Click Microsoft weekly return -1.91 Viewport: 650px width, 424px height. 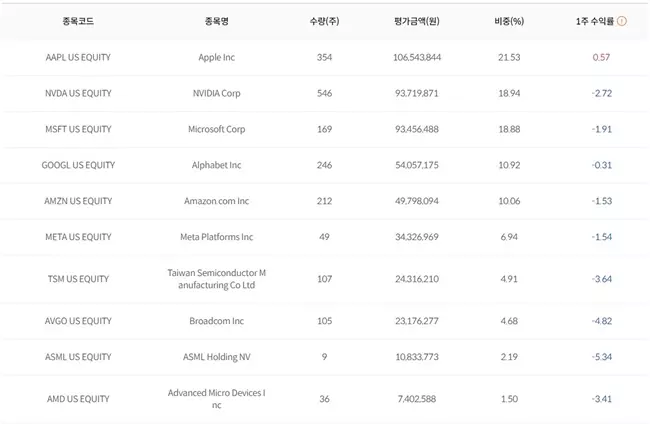(601, 129)
